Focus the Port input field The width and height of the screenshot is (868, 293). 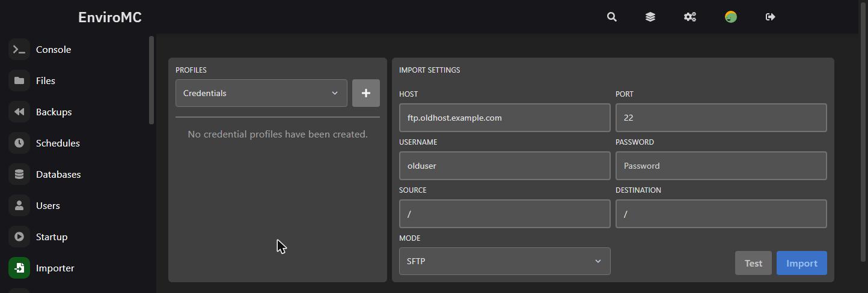coord(721,118)
